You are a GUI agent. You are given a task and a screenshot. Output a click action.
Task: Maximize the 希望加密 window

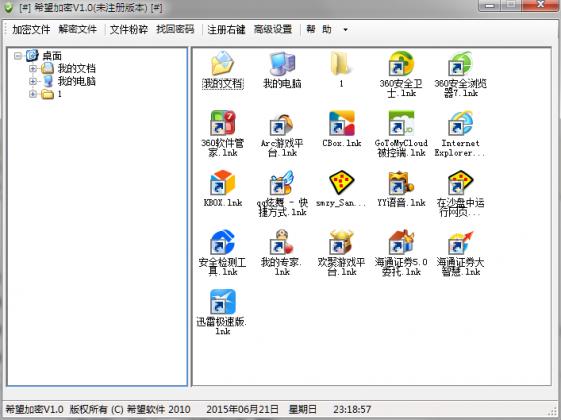coord(512,5)
